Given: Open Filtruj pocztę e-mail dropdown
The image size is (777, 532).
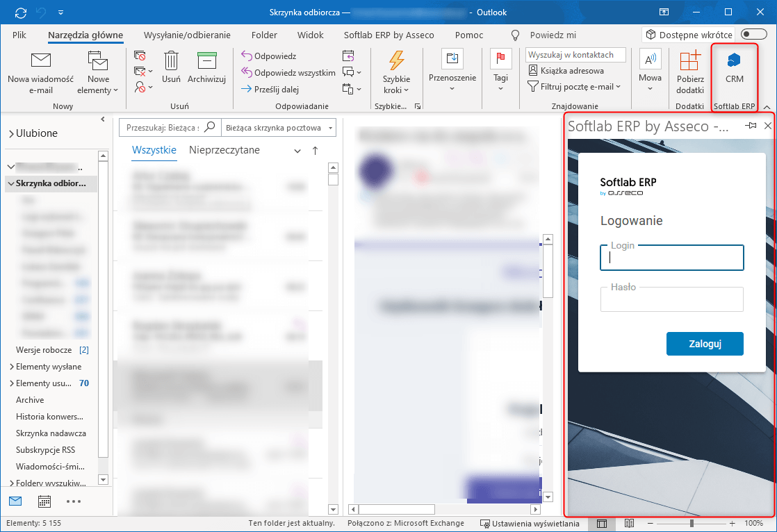Looking at the screenshot, I should point(574,87).
